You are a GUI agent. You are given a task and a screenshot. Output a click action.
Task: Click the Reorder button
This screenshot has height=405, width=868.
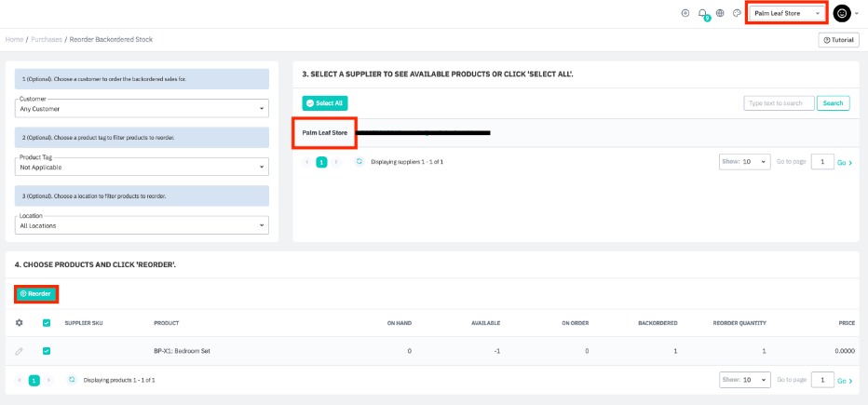pyautogui.click(x=35, y=293)
